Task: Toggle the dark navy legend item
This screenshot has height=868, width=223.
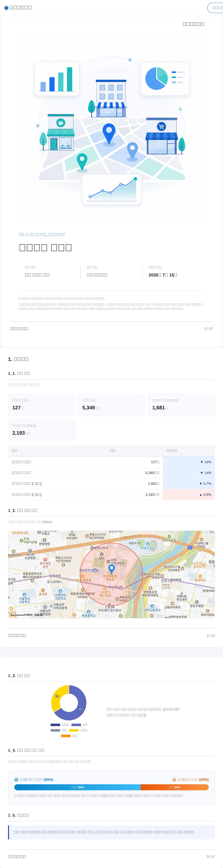Action: click(x=60, y=725)
